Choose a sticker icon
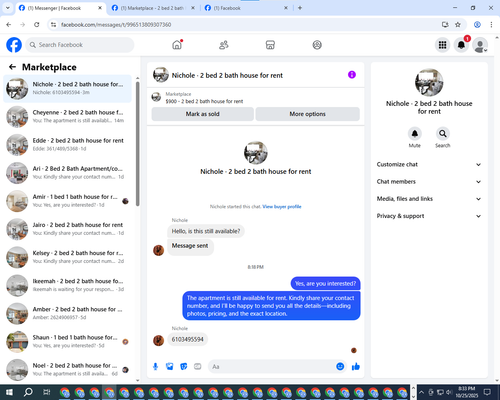The width and height of the screenshot is (500, 400). [184, 367]
